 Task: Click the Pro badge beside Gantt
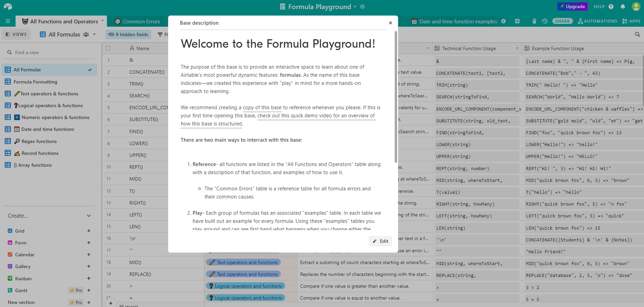coord(76,290)
